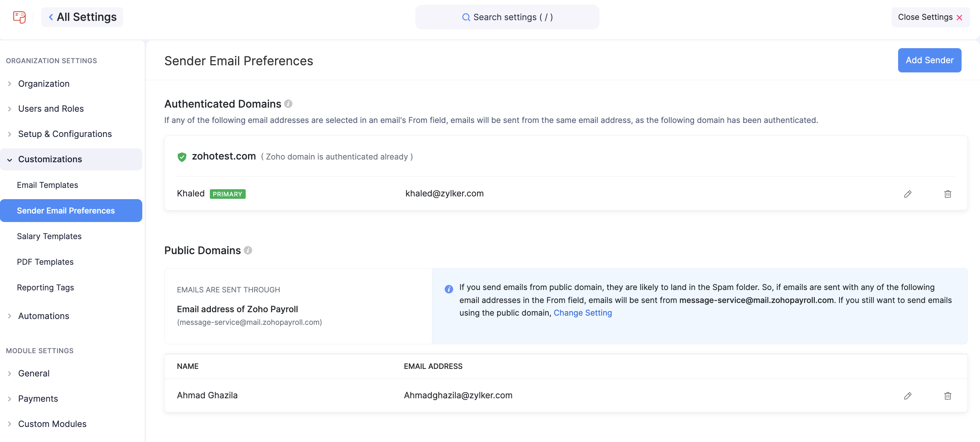The image size is (980, 442).
Task: Select Salary Templates in the sidebar
Action: pos(49,236)
